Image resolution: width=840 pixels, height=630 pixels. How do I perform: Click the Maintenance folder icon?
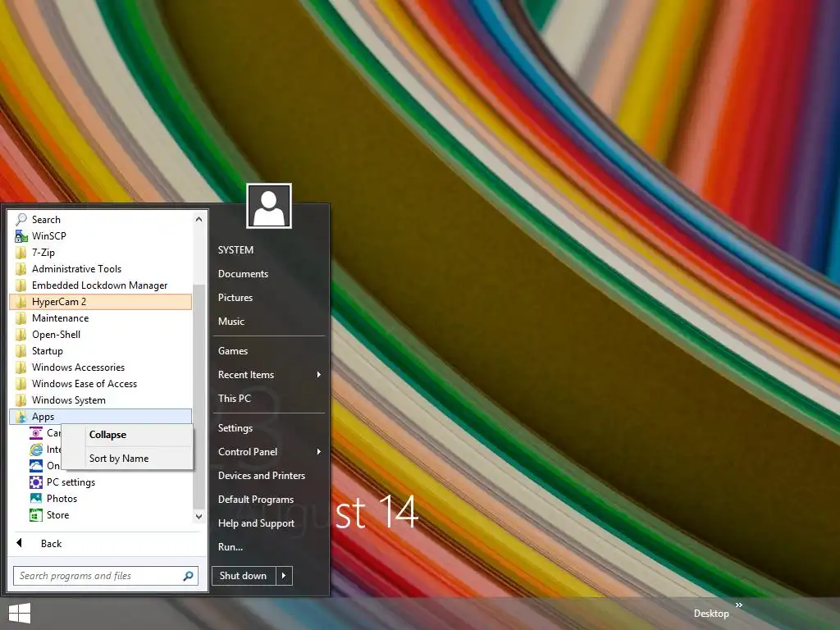[x=21, y=318]
